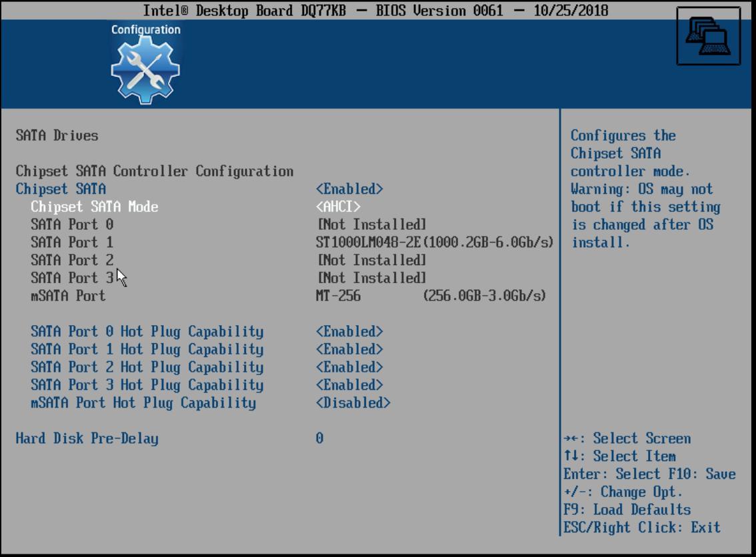Click the Enter: Select hint
756x557 pixels.
coord(612,474)
